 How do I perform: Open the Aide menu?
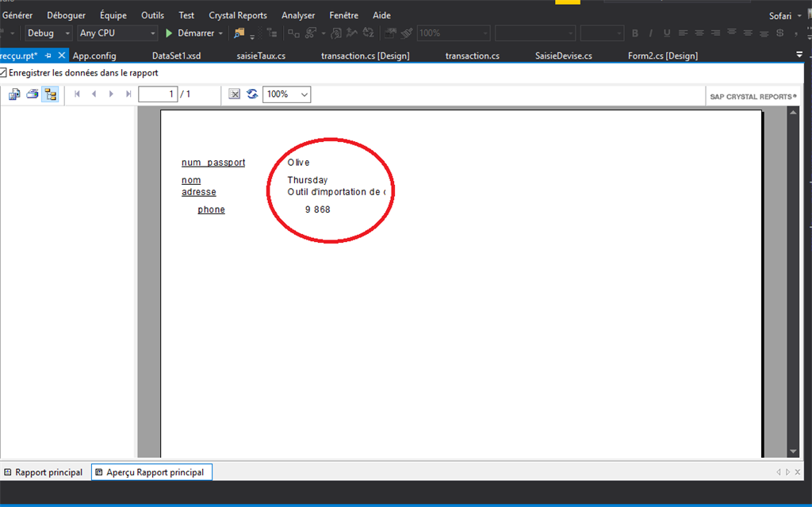pos(381,16)
